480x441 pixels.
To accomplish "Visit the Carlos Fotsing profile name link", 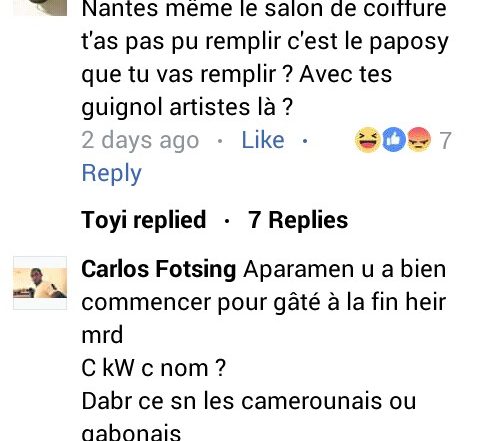I will [x=159, y=269].
